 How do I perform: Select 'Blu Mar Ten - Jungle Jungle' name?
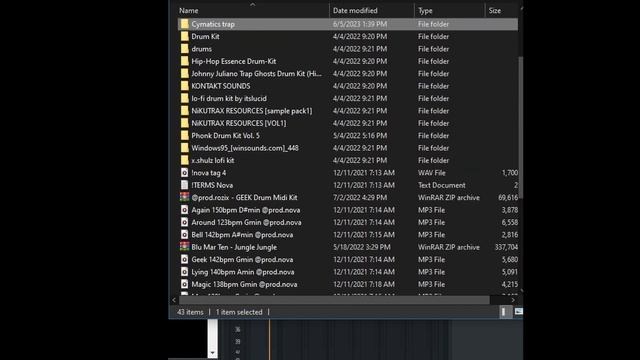click(234, 247)
